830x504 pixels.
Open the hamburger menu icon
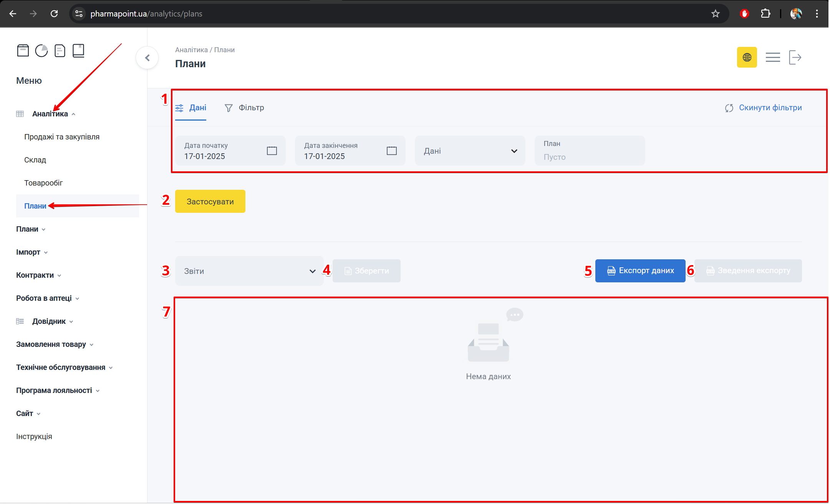[772, 58]
